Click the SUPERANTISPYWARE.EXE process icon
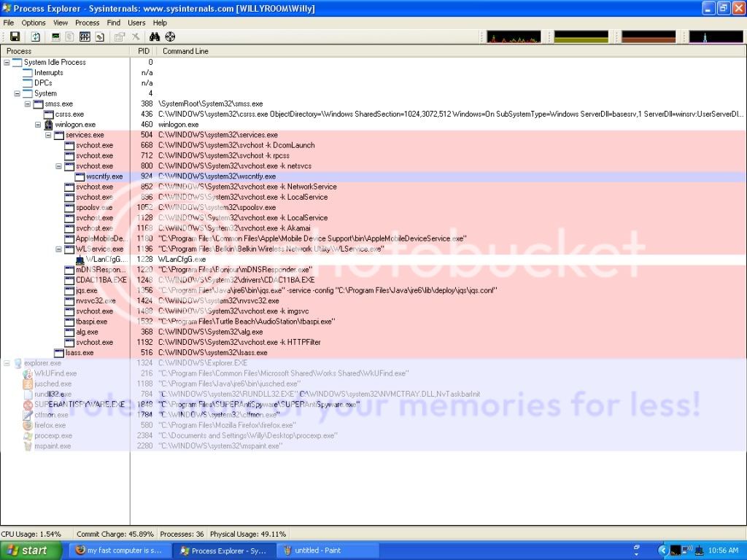The image size is (747, 560). (28, 405)
